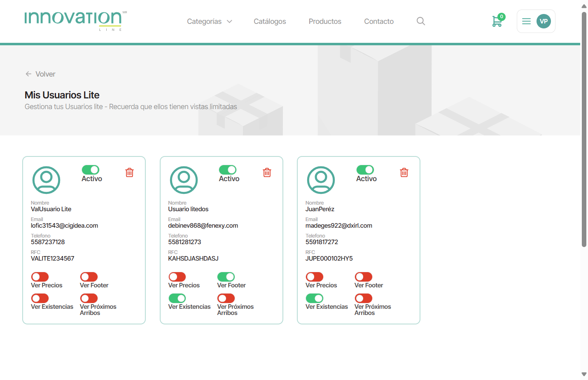Click the name Usuario litedos

click(188, 209)
